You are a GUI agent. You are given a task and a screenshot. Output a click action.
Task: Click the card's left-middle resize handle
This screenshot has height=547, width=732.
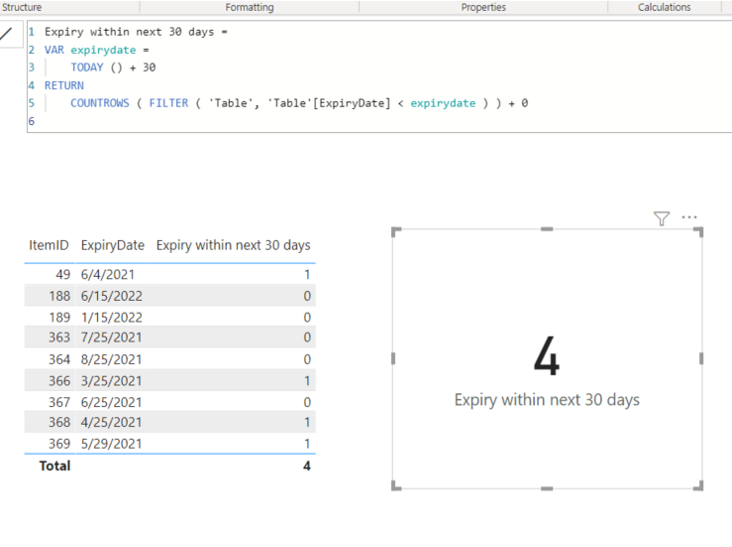pyautogui.click(x=393, y=358)
